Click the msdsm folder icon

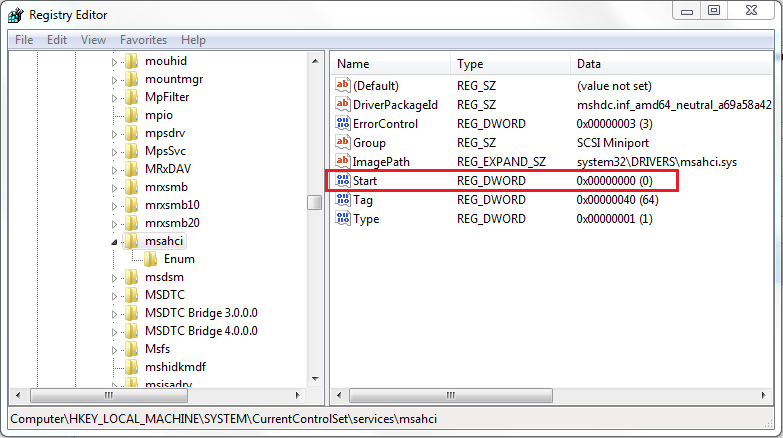pyautogui.click(x=131, y=277)
